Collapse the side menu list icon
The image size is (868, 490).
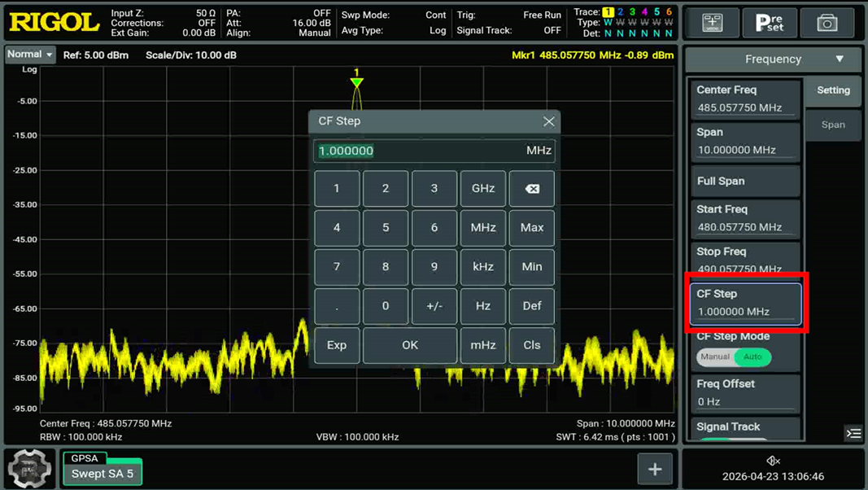point(853,433)
